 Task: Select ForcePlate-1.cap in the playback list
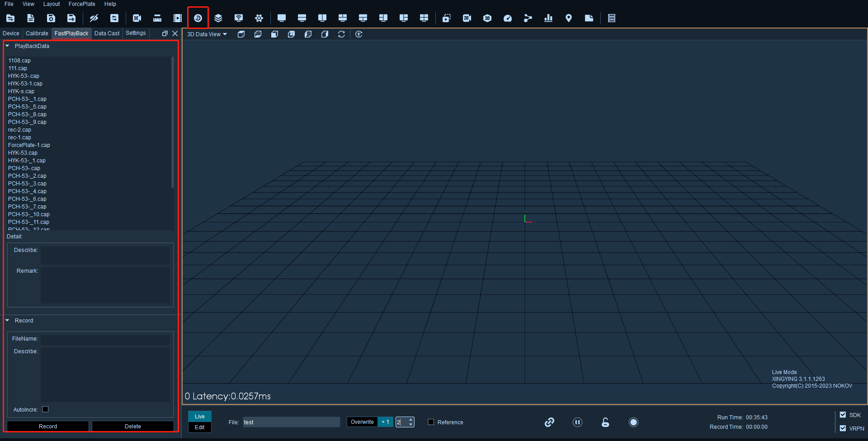29,145
